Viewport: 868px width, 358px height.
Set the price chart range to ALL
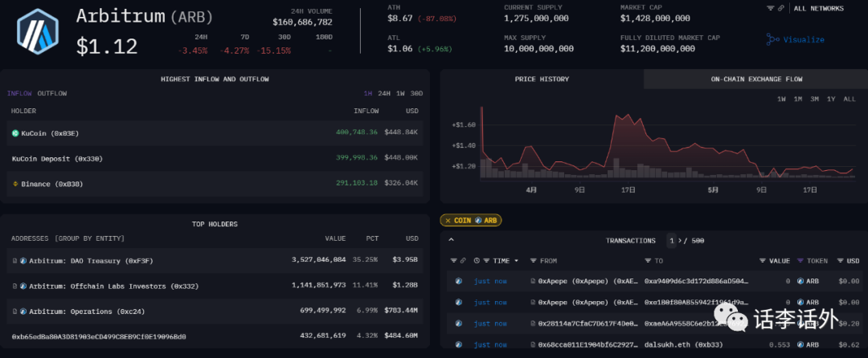click(x=850, y=99)
